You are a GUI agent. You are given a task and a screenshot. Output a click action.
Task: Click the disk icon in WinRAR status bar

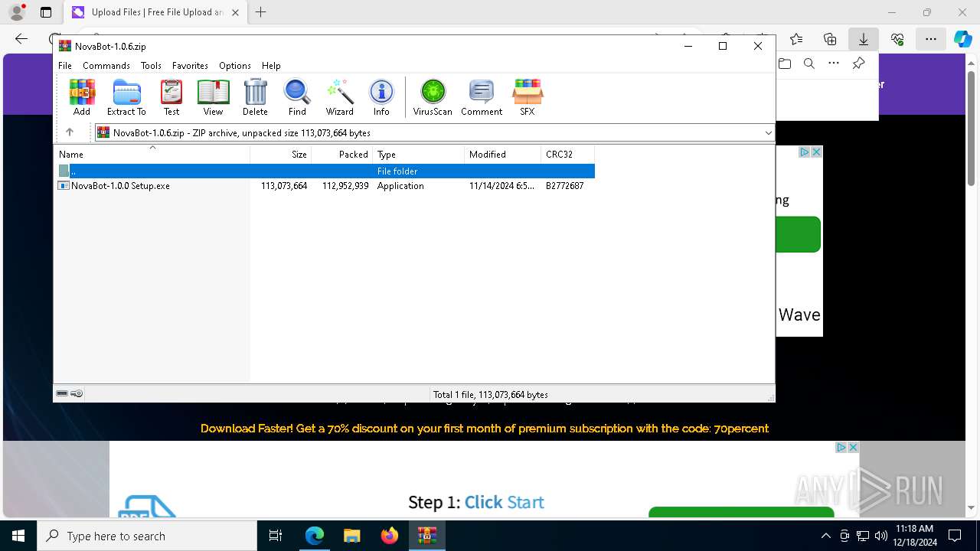(62, 393)
